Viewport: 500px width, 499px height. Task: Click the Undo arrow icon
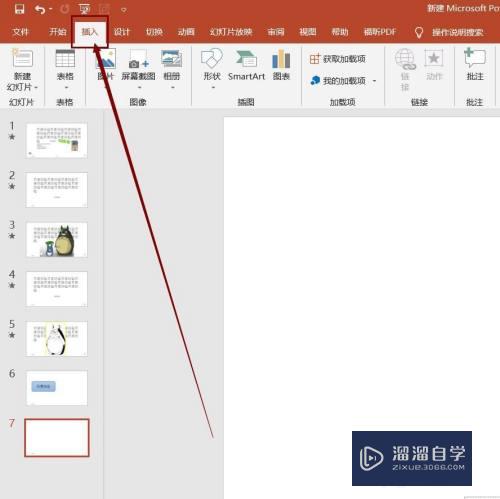coord(40,9)
